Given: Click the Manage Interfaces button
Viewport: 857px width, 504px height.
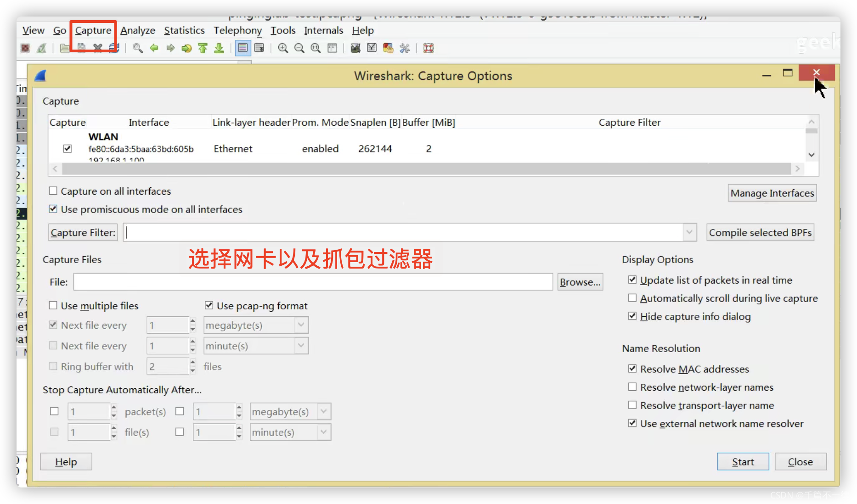Looking at the screenshot, I should click(x=772, y=193).
